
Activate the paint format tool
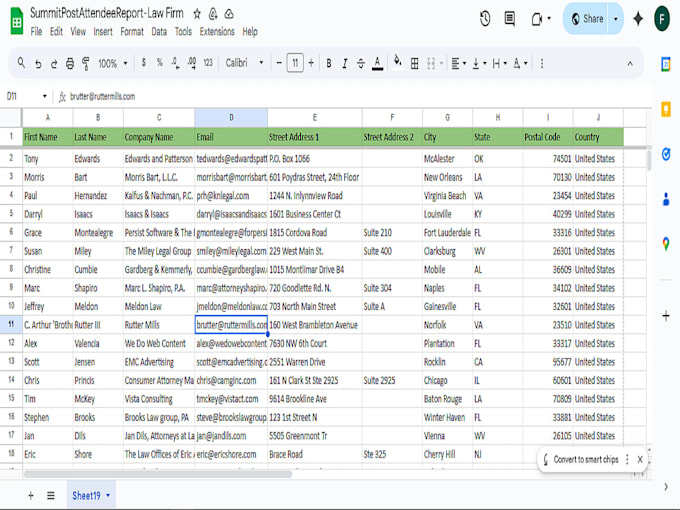[86, 64]
